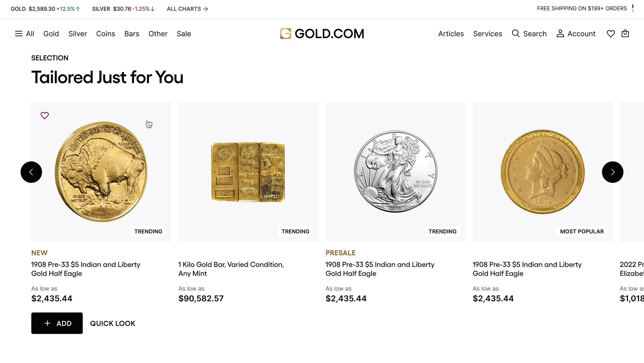Select the Coins navigation item
The height and width of the screenshot is (363, 644).
(x=106, y=34)
